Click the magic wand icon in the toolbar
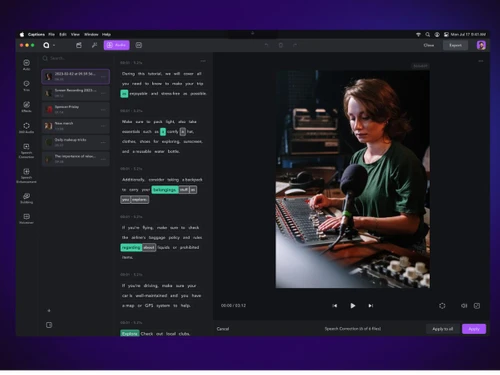 point(94,45)
